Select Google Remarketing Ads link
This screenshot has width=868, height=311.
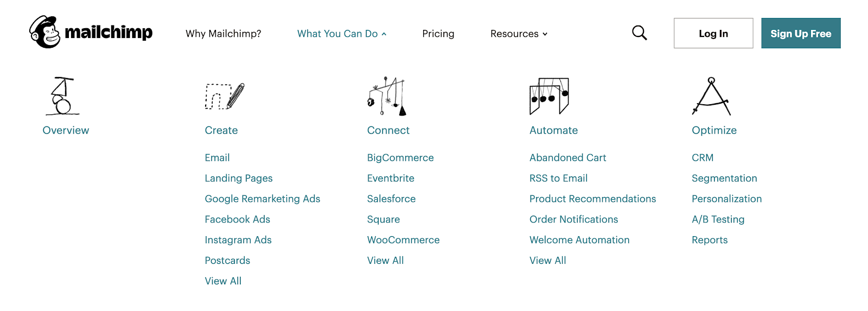263,199
